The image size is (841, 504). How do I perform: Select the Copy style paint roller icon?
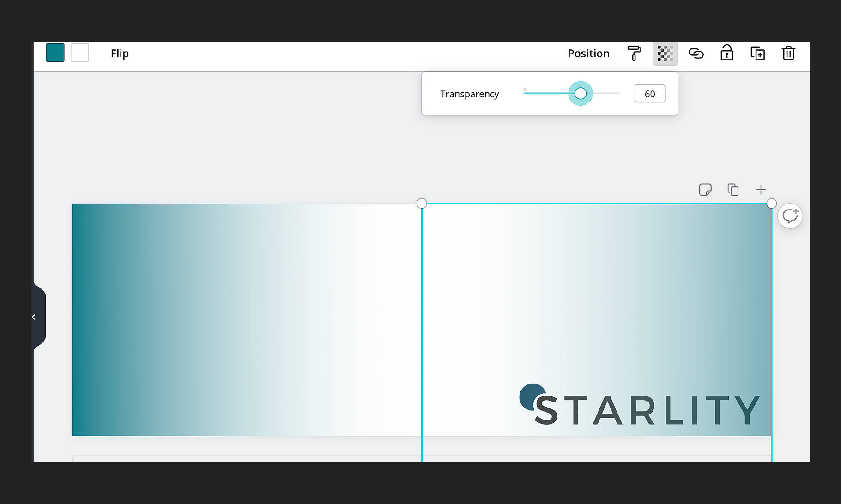[634, 54]
